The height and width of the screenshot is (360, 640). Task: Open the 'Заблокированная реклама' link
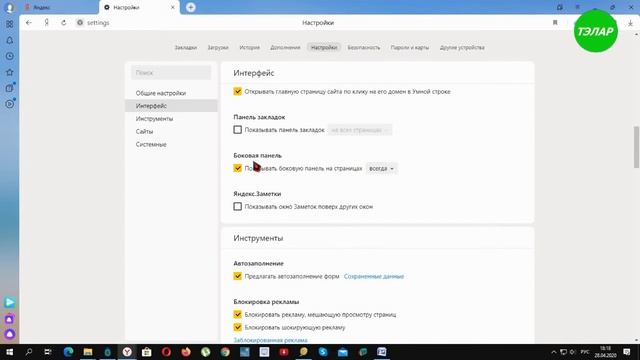pyautogui.click(x=271, y=340)
